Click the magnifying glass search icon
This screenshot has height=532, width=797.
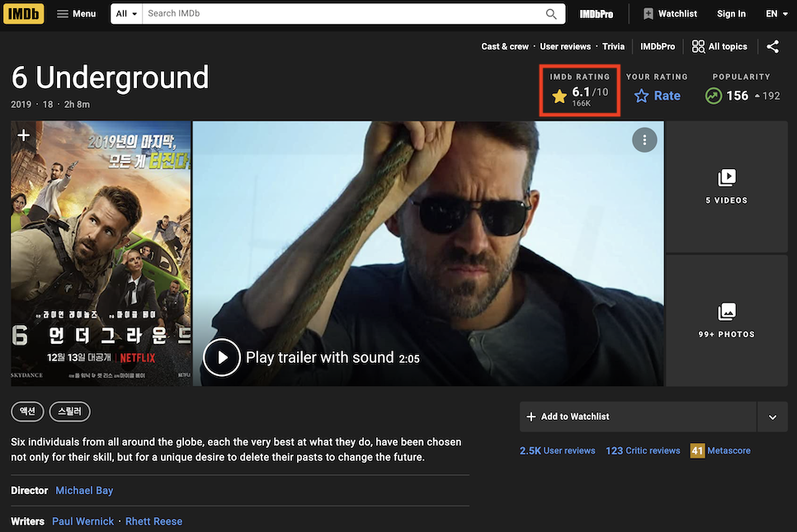(x=551, y=14)
